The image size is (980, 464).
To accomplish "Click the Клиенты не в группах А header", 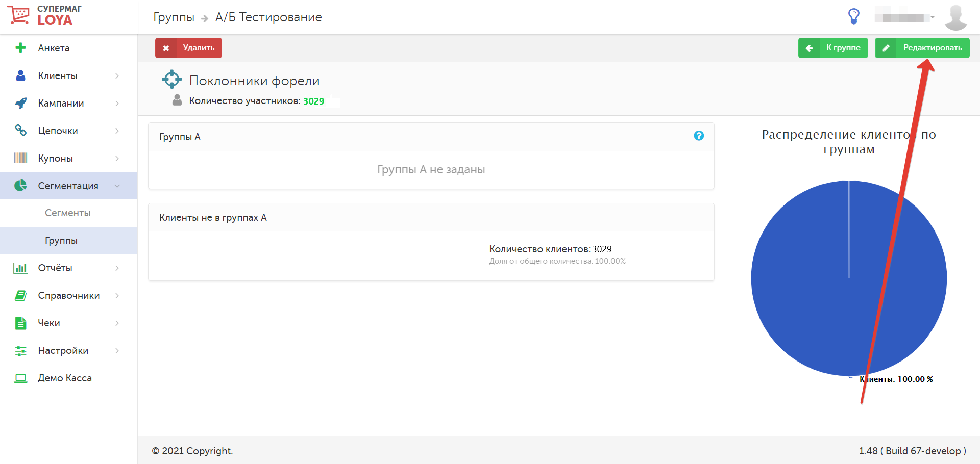I will 431,217.
